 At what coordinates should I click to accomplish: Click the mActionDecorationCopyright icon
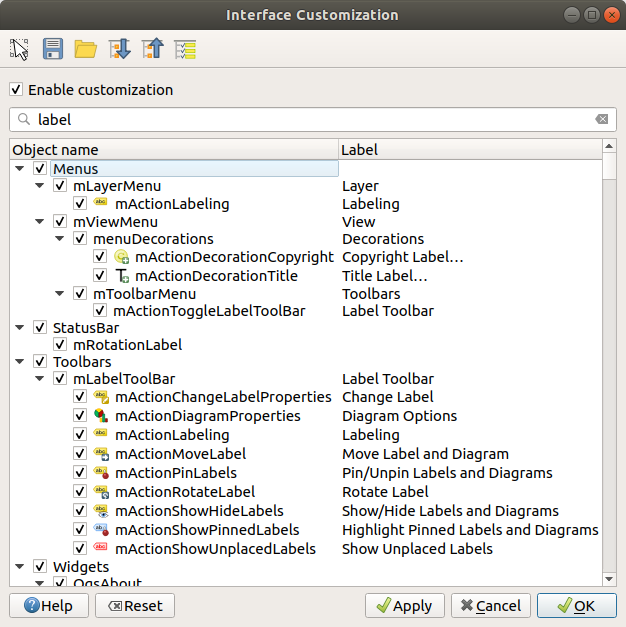[123, 257]
